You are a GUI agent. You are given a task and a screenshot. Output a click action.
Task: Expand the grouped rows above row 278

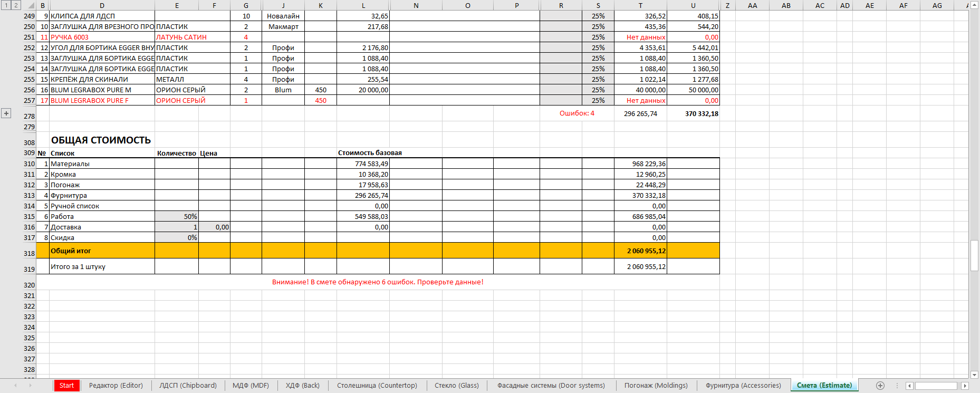tap(6, 113)
